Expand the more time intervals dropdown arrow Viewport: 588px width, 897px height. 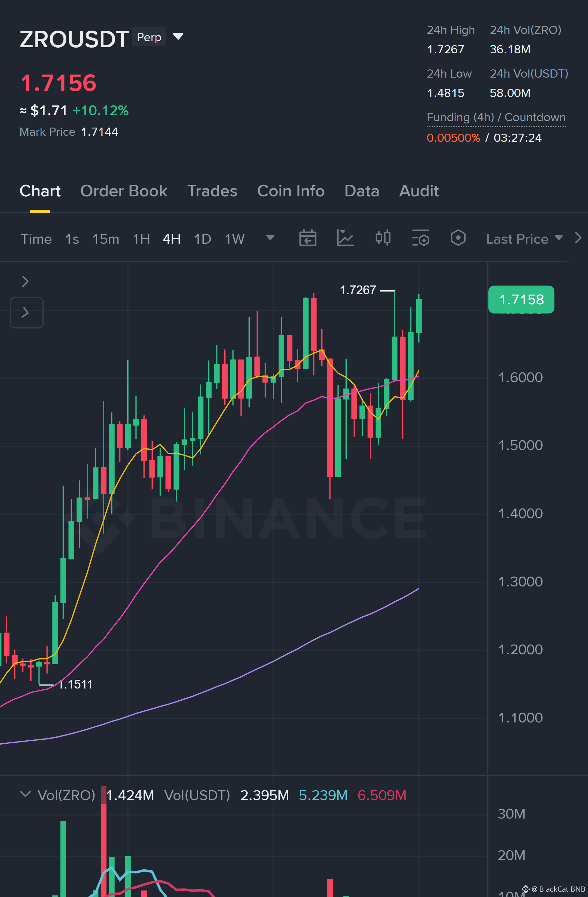[x=270, y=238]
